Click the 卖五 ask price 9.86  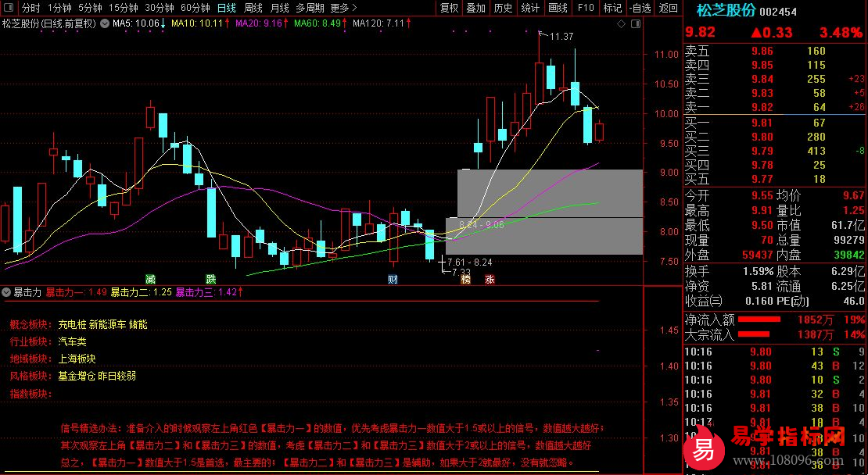pos(762,51)
